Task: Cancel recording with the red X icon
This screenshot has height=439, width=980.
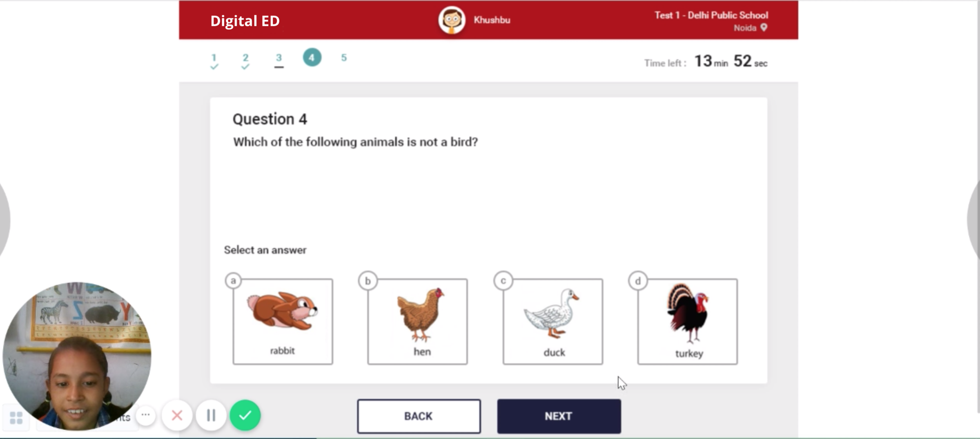Action: tap(177, 416)
